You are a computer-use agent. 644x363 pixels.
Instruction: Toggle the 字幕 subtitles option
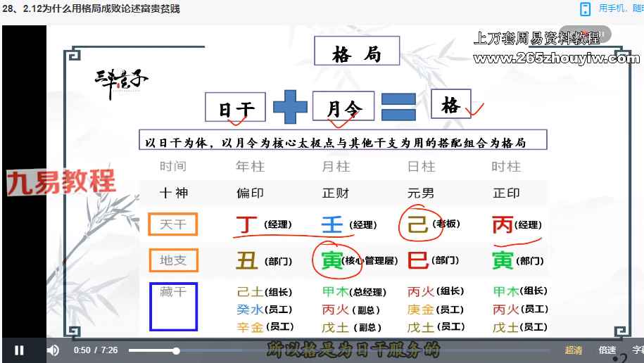637,350
